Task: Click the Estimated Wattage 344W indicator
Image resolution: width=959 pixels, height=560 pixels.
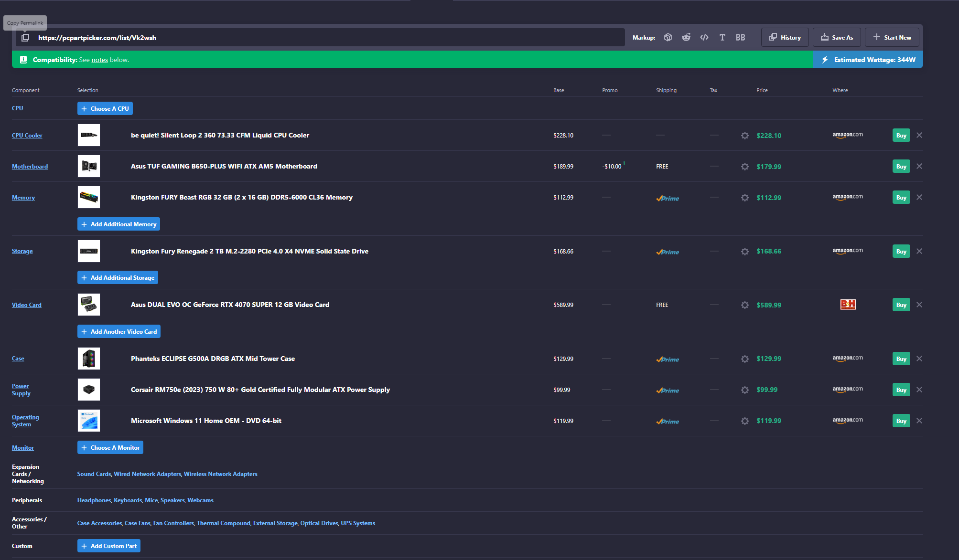Action: coord(868,60)
